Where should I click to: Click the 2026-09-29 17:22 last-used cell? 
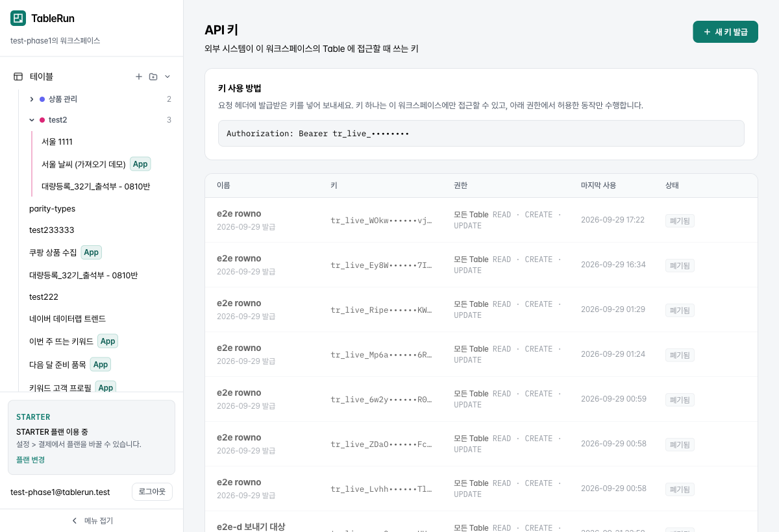click(x=613, y=220)
